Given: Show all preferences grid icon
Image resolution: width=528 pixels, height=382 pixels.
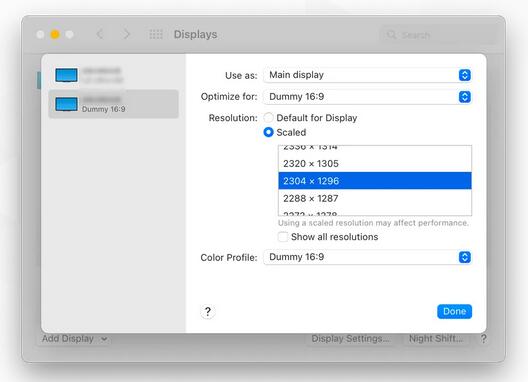Looking at the screenshot, I should click(x=156, y=34).
